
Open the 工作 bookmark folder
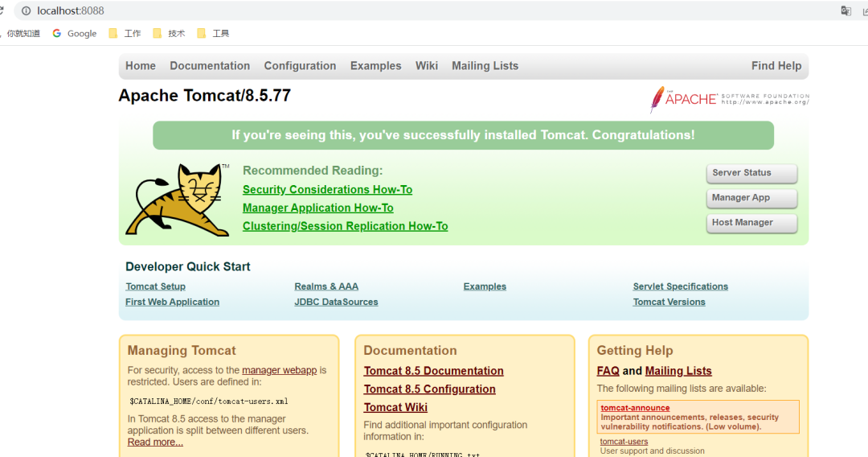coord(125,33)
